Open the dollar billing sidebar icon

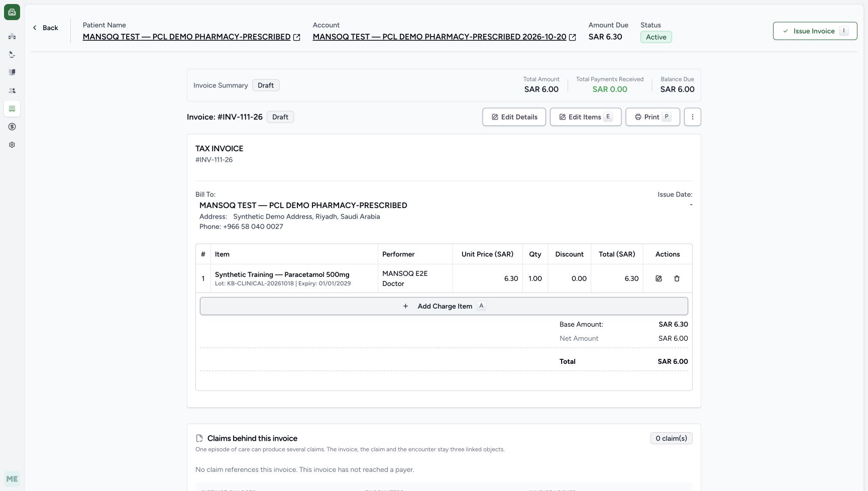[12, 127]
